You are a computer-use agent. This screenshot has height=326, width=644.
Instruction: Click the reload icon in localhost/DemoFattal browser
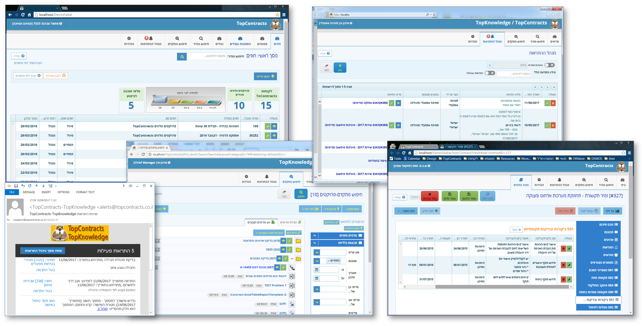23,15
